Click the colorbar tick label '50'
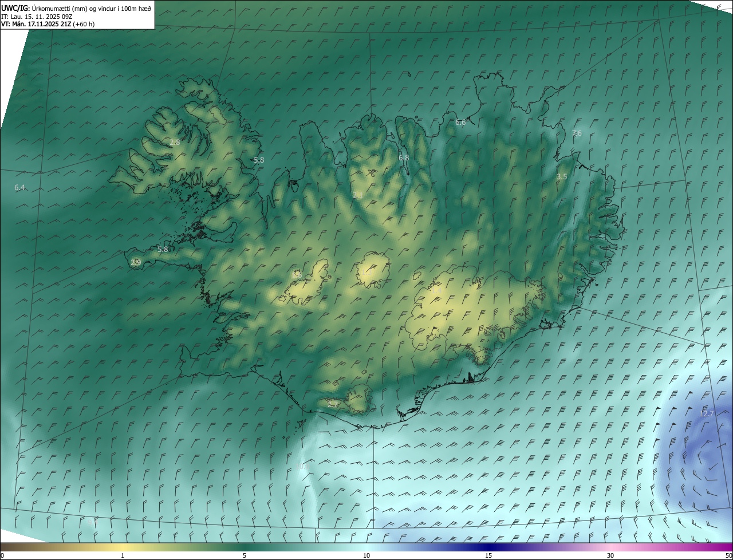Screen dimensions: 733x560 (x=728, y=555)
